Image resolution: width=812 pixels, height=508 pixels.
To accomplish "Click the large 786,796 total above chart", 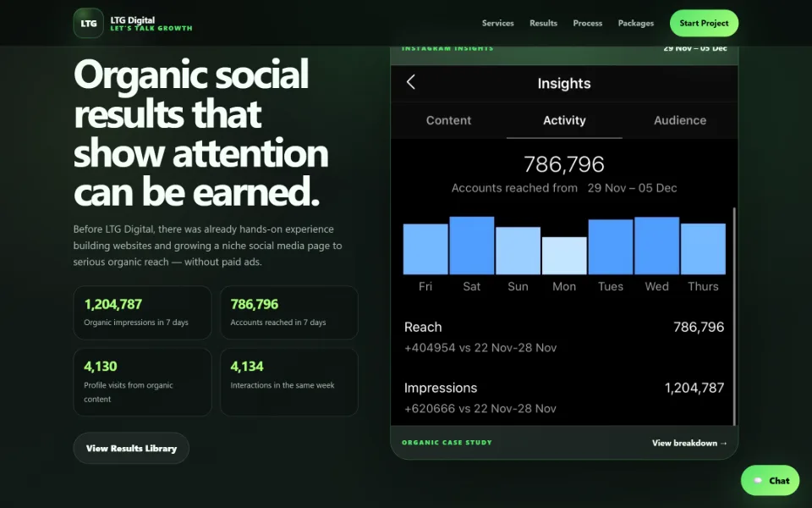I will tap(564, 164).
